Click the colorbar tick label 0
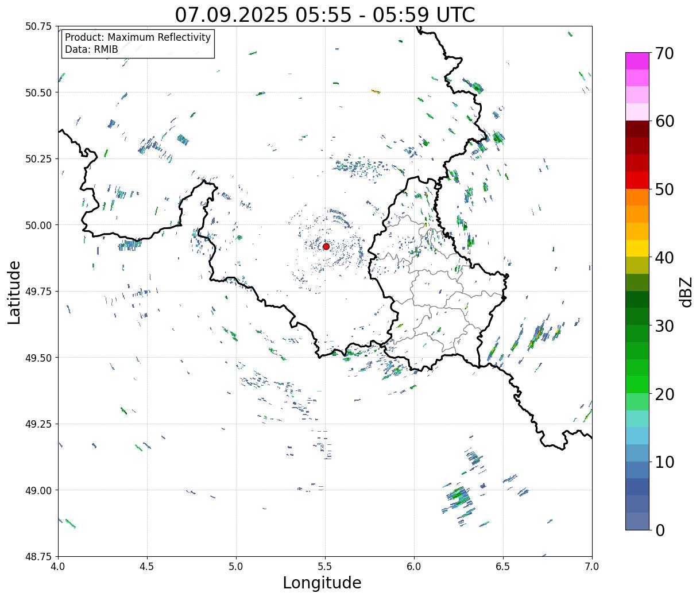This screenshot has width=700, height=597. pyautogui.click(x=660, y=530)
